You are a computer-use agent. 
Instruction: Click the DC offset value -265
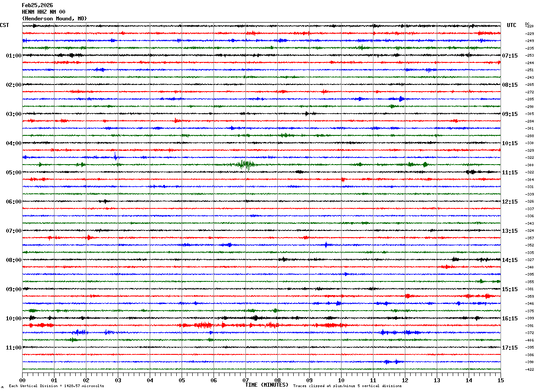(529, 85)
